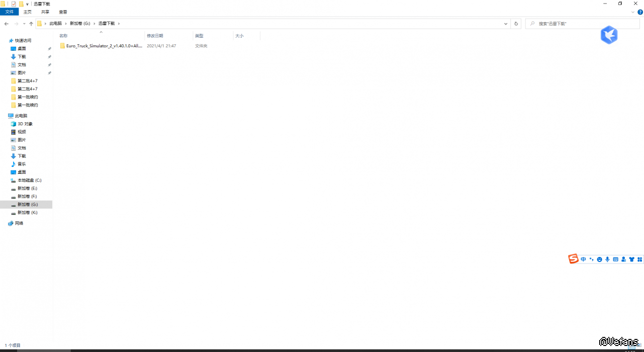
Task: Open the address bar history dropdown
Action: [x=506, y=24]
